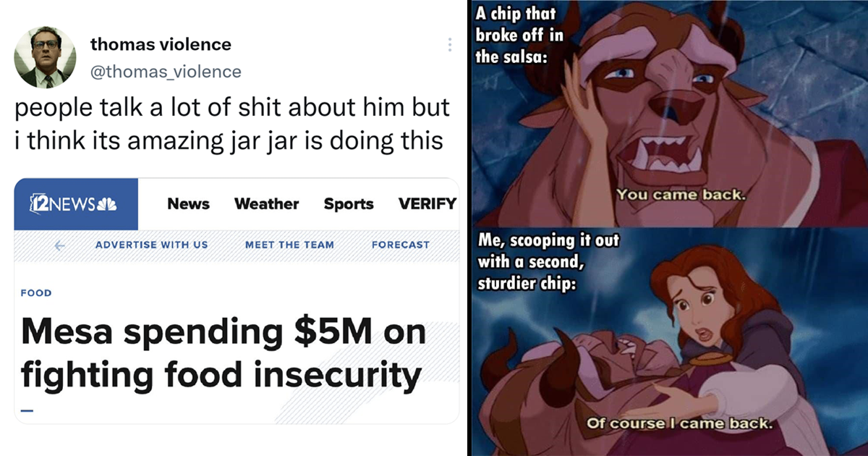Go to the Sports section
The width and height of the screenshot is (868, 456).
(349, 204)
